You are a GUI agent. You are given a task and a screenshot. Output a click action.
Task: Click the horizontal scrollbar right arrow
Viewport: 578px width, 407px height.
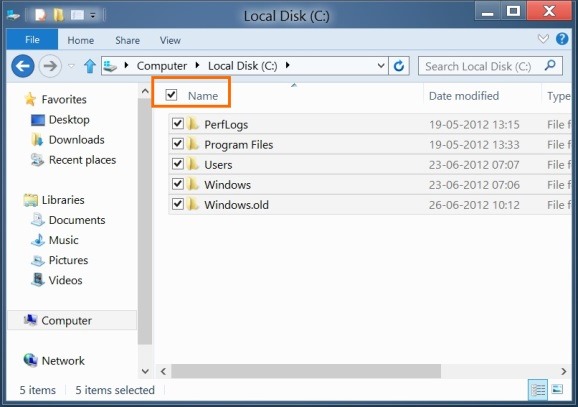click(563, 371)
